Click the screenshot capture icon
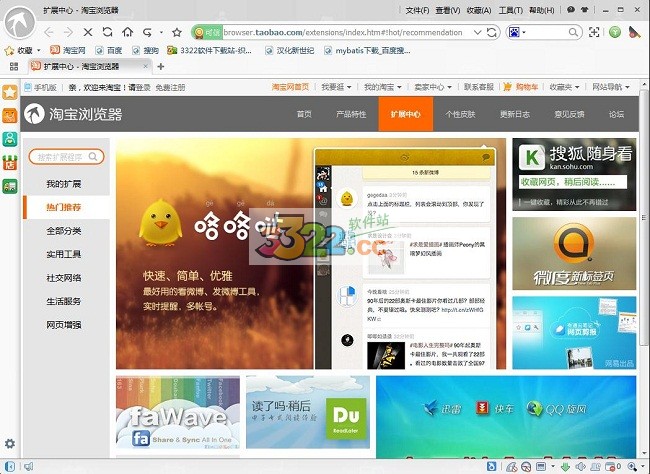This screenshot has width=650, height=474. tap(594, 32)
